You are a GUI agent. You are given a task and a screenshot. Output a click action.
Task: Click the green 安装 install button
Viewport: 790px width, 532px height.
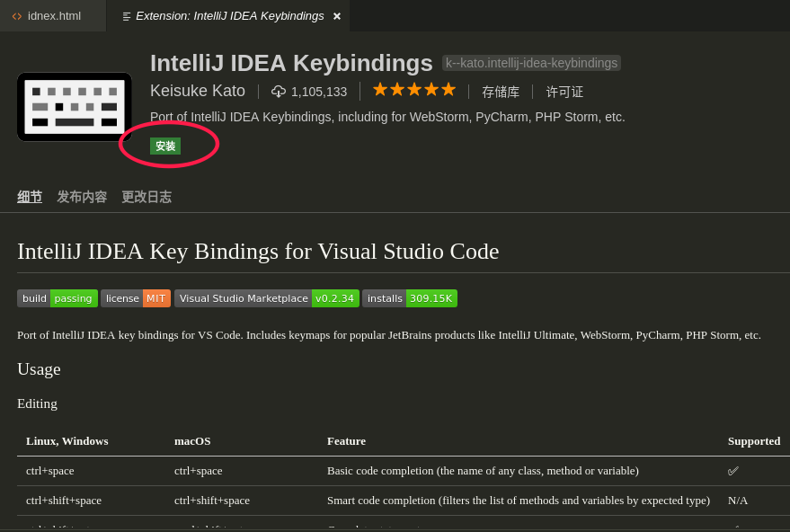[x=165, y=146]
